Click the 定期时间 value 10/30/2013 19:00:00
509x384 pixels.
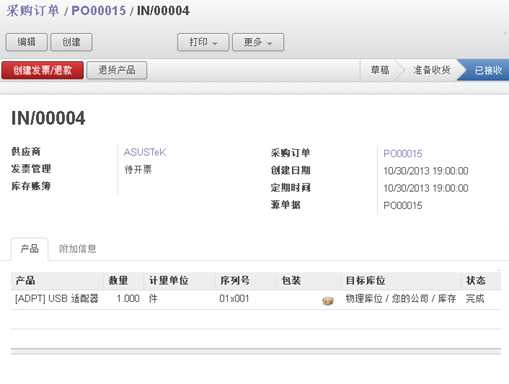point(426,188)
